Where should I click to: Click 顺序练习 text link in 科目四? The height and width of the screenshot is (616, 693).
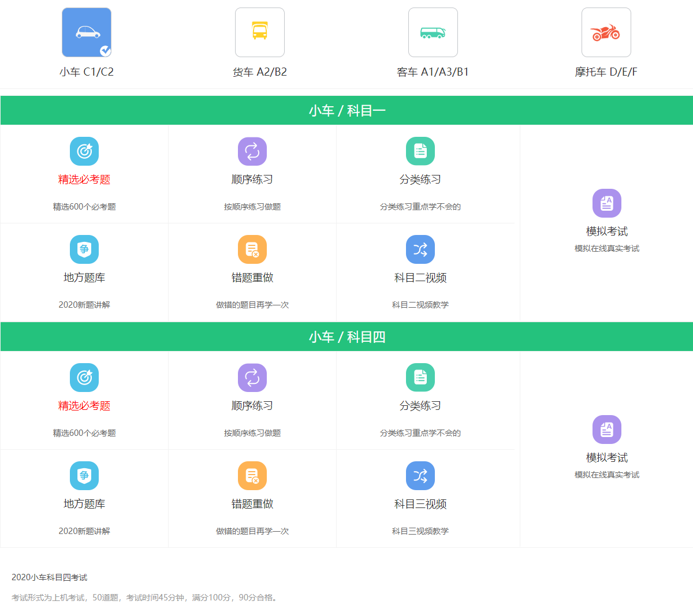pyautogui.click(x=252, y=406)
